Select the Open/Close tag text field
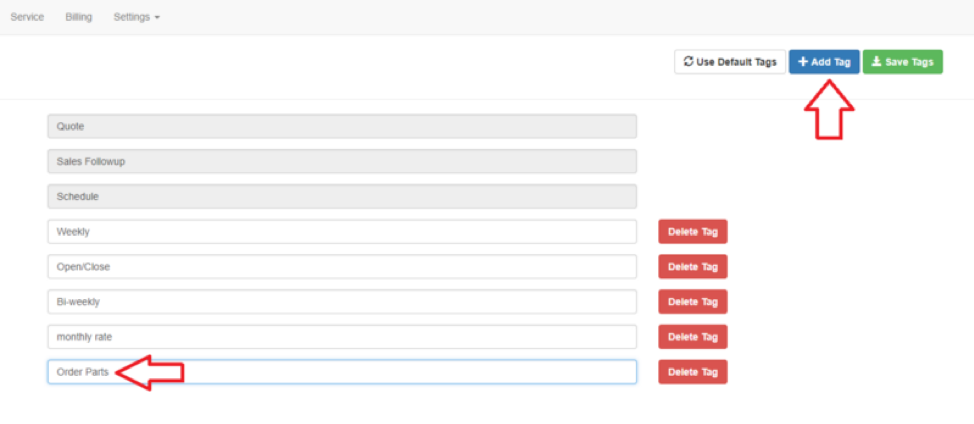Screen dimensions: 974x424 [x=341, y=267]
